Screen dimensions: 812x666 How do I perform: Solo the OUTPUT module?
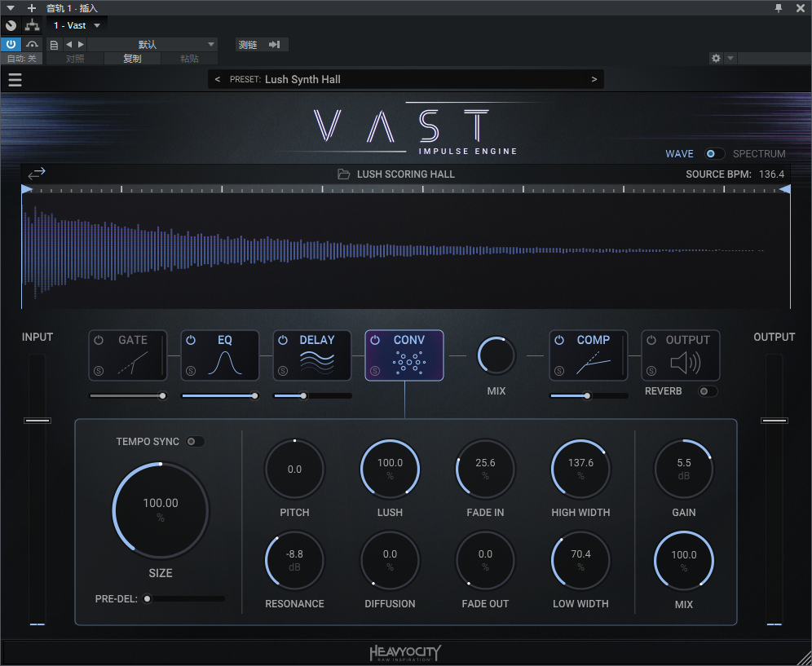coord(651,371)
